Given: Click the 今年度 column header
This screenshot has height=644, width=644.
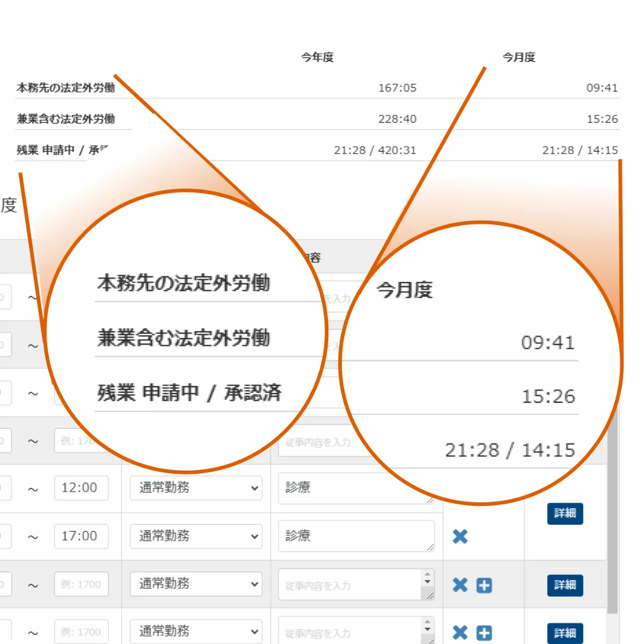Looking at the screenshot, I should (317, 57).
